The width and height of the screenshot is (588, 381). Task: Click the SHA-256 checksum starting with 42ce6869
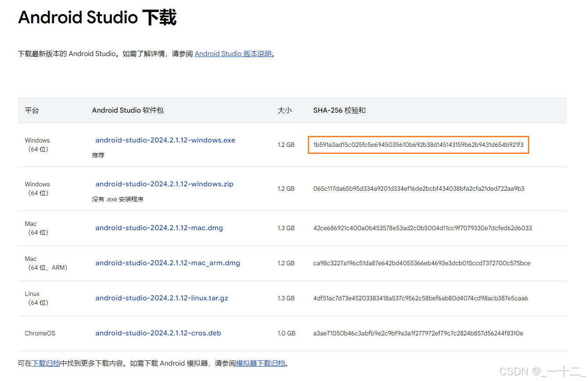(x=422, y=228)
